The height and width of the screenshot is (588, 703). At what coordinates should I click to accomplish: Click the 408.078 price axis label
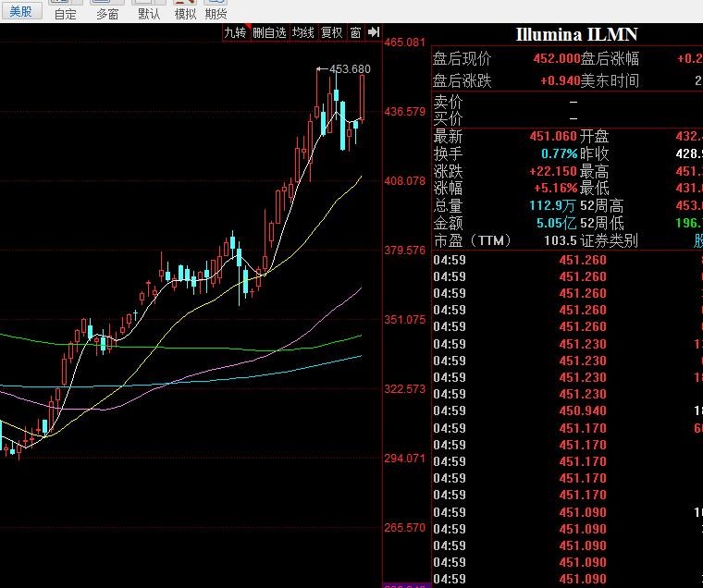click(404, 181)
